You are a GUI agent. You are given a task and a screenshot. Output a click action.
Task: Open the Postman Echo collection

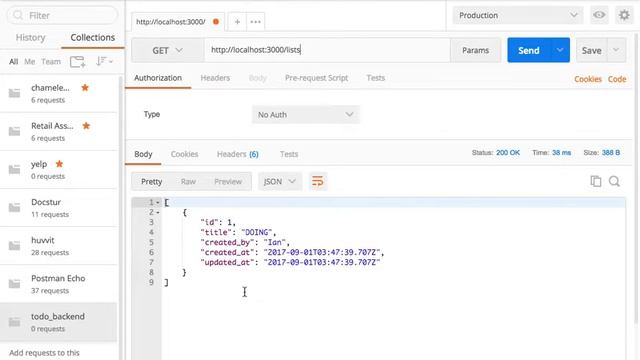click(59, 284)
